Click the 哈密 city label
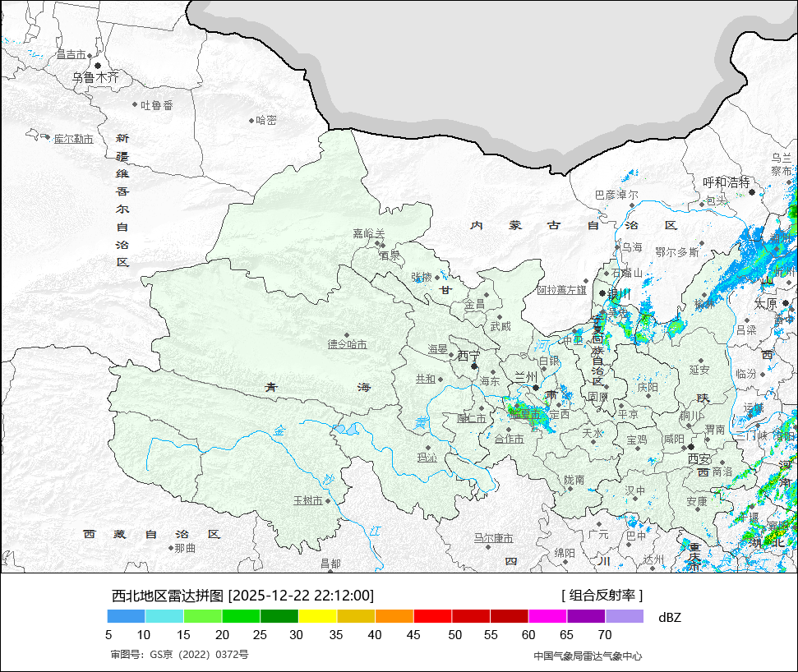Viewport: 798px width, 672px height. (266, 120)
